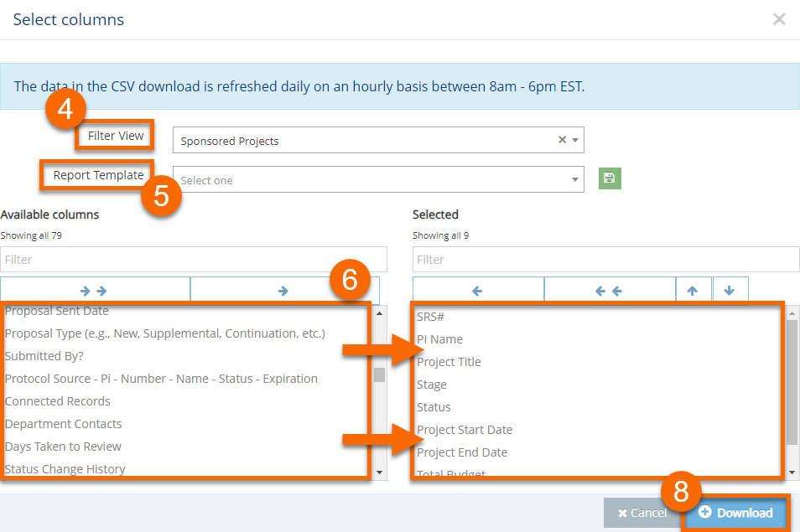Click the Selected columns filter field

pyautogui.click(x=605, y=260)
